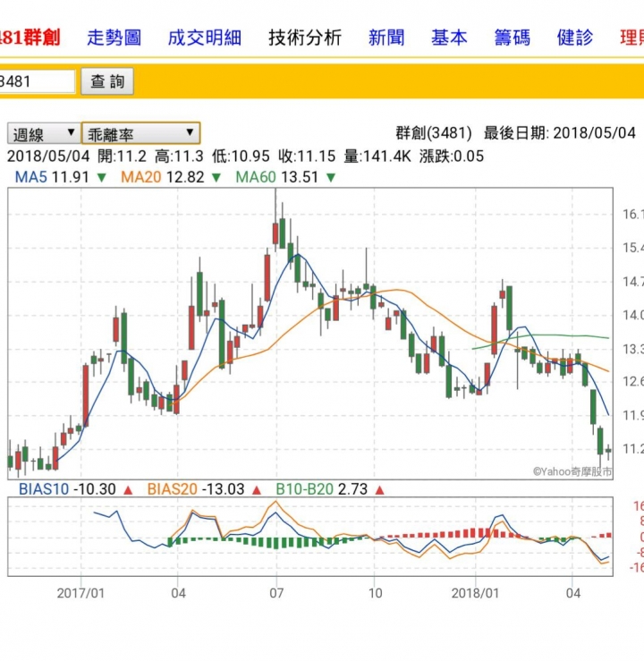Click the 漲跌:0.05 change text
644x661 pixels.
[452, 157]
